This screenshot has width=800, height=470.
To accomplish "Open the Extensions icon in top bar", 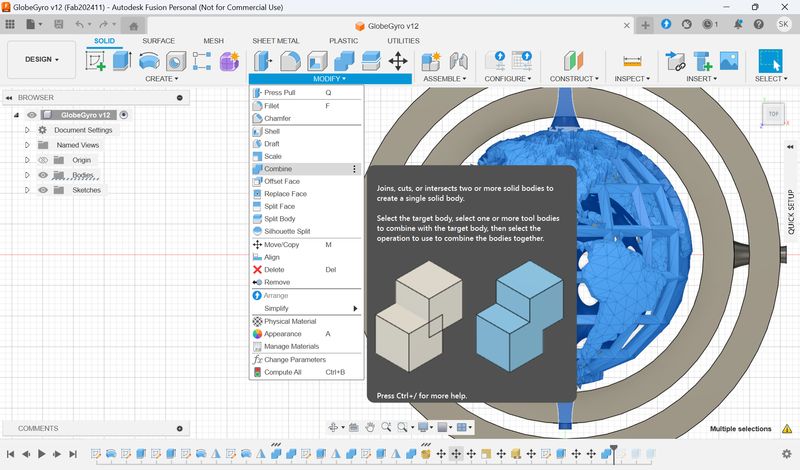I will click(x=666, y=24).
